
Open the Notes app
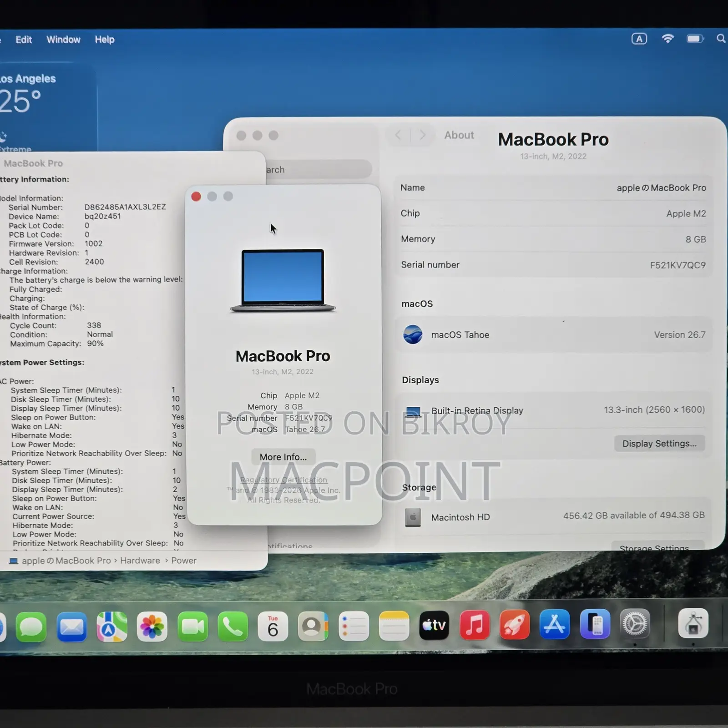pyautogui.click(x=394, y=626)
